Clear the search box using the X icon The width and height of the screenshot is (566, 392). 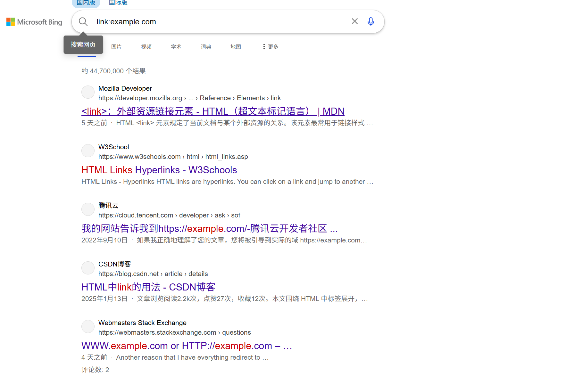(354, 21)
